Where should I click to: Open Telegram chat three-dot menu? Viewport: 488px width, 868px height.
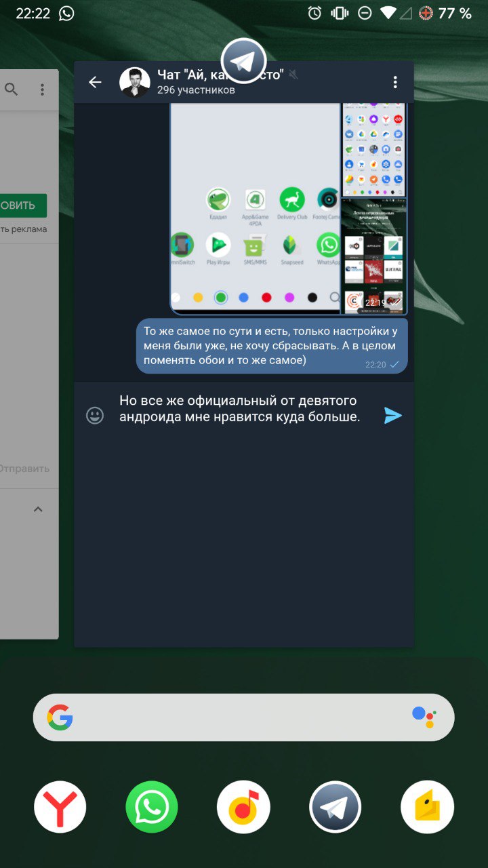pos(395,82)
